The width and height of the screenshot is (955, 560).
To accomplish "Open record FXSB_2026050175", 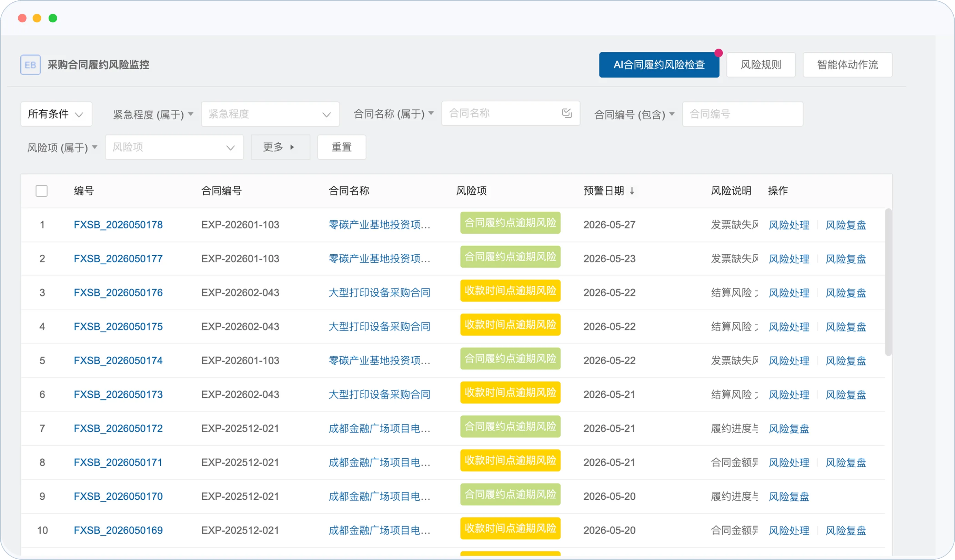I will [x=118, y=327].
